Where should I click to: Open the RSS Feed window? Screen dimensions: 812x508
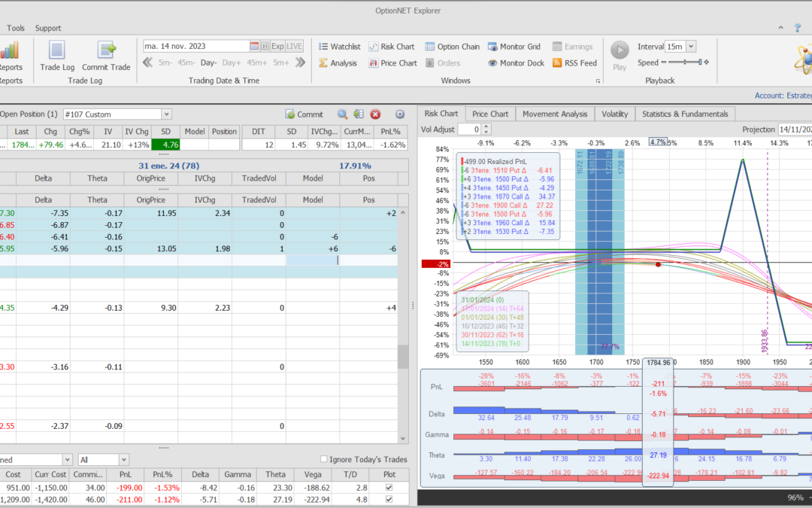pyautogui.click(x=574, y=63)
